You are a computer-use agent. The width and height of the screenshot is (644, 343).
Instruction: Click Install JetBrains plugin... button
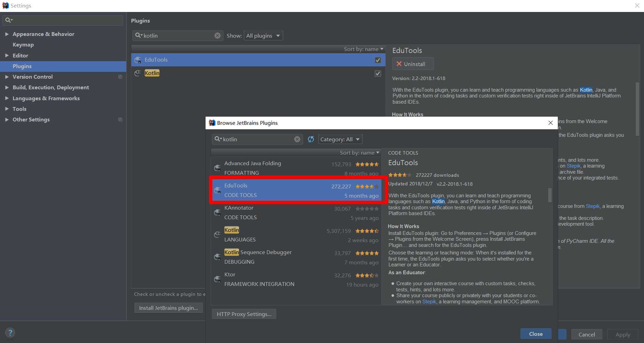[169, 308]
